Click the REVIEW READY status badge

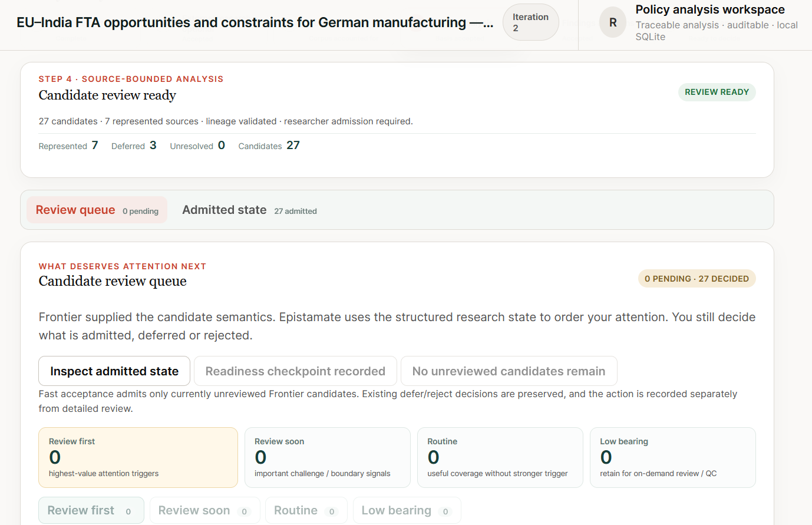point(717,92)
